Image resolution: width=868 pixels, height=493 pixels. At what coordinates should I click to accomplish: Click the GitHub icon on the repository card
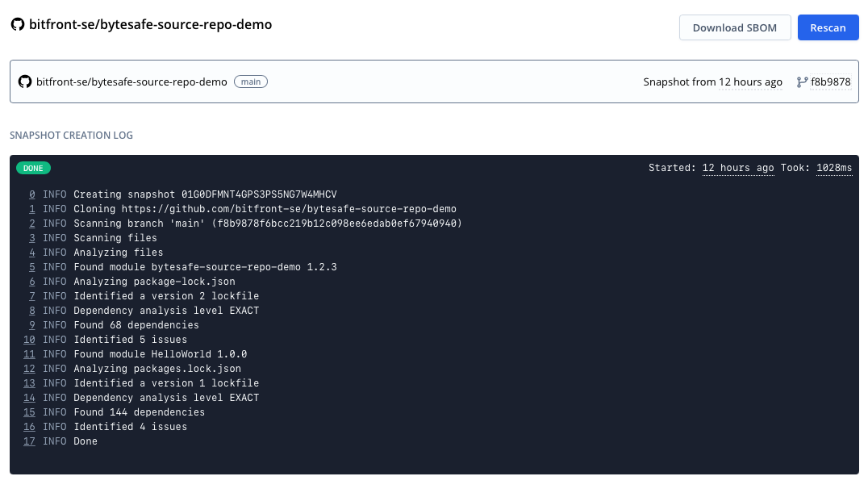(24, 81)
